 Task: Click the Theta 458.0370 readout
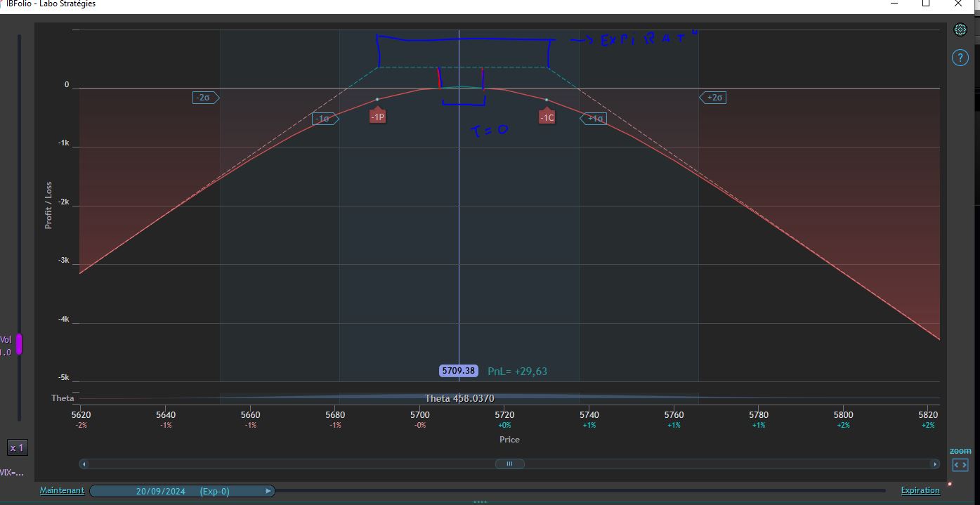point(459,398)
